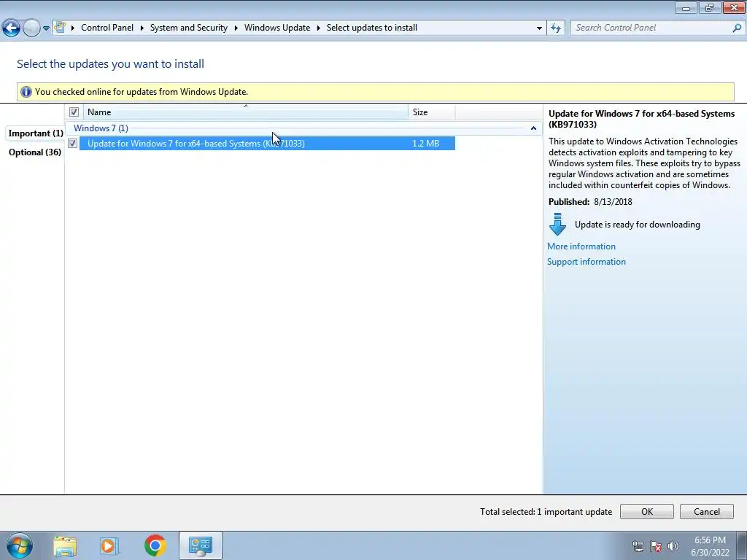Click the Show desktop strip
The width and height of the screenshot is (747, 560).
click(x=742, y=545)
